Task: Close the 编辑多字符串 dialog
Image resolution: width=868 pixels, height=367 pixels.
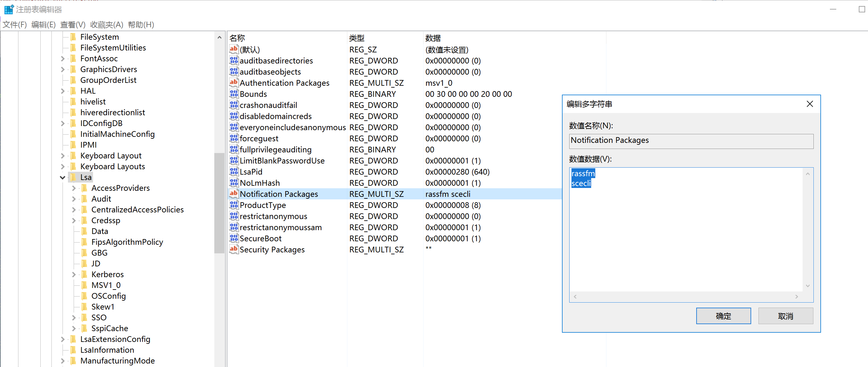Action: [x=809, y=104]
